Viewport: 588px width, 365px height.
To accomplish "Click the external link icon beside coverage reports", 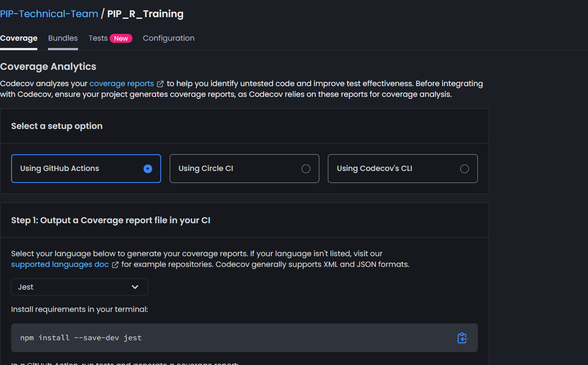I will click(160, 84).
